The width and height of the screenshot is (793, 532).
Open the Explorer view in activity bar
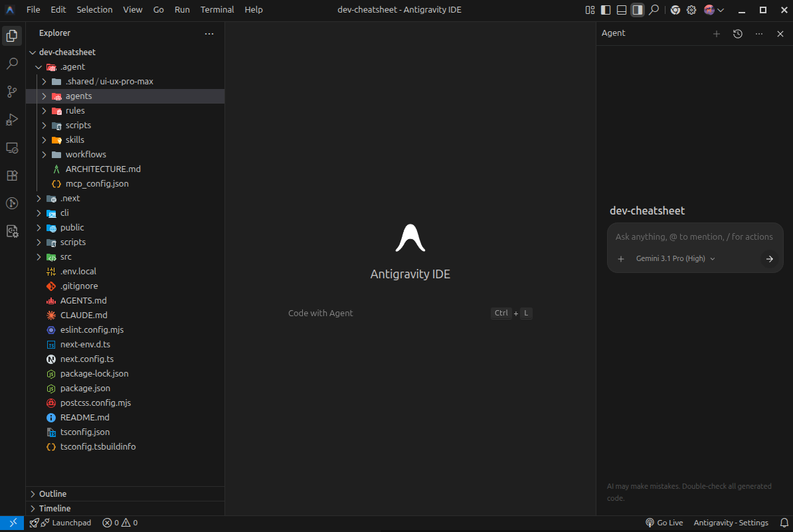click(x=12, y=36)
